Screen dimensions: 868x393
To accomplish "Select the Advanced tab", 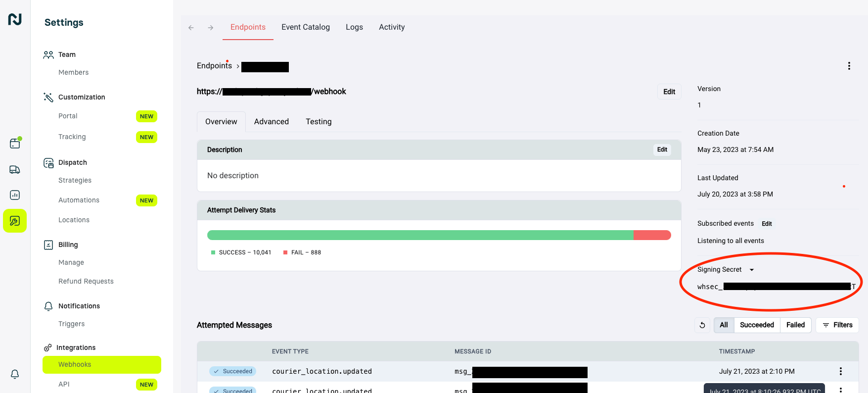I will [272, 122].
